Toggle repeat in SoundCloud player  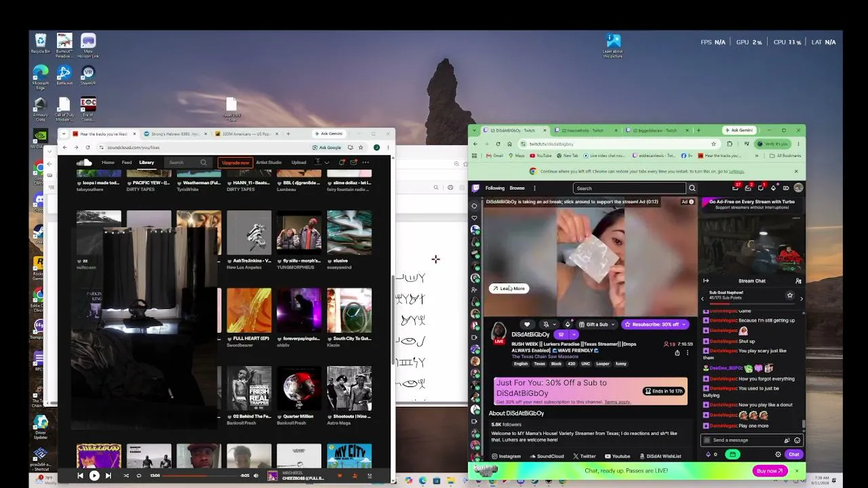(x=139, y=476)
